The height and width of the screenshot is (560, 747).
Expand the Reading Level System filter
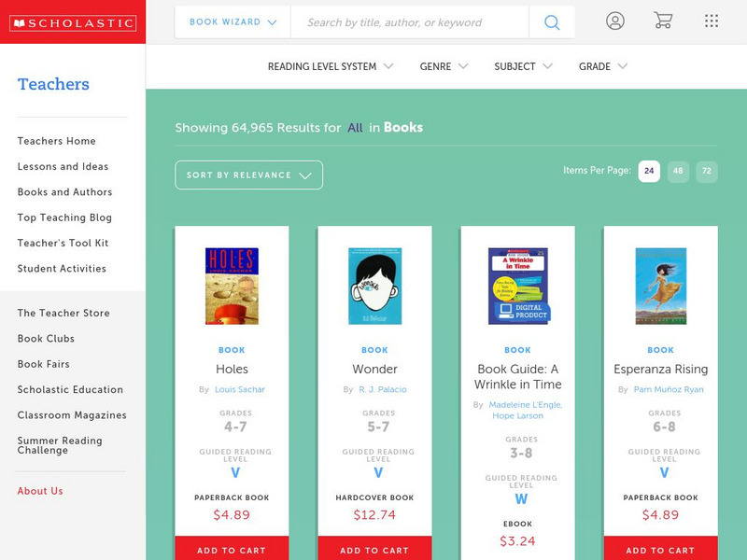331,66
